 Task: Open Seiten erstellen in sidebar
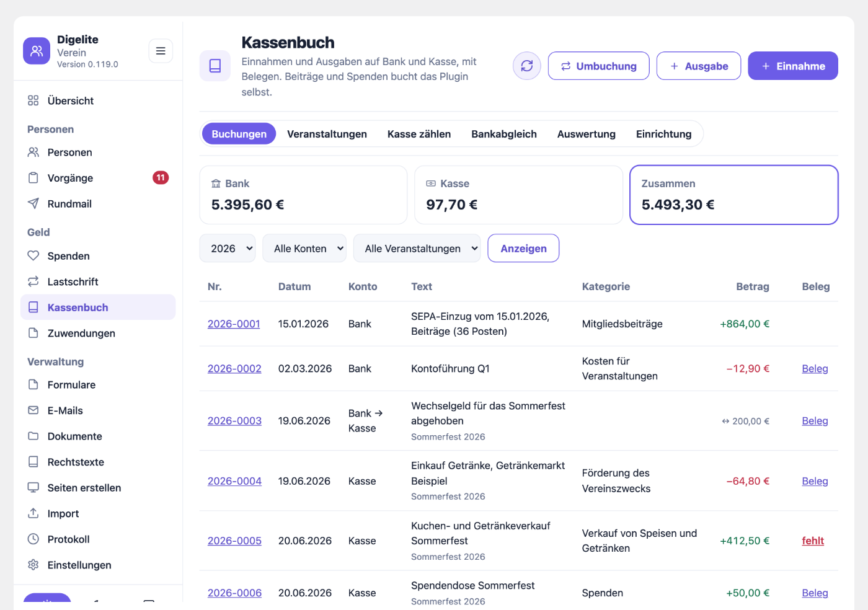pos(98,488)
